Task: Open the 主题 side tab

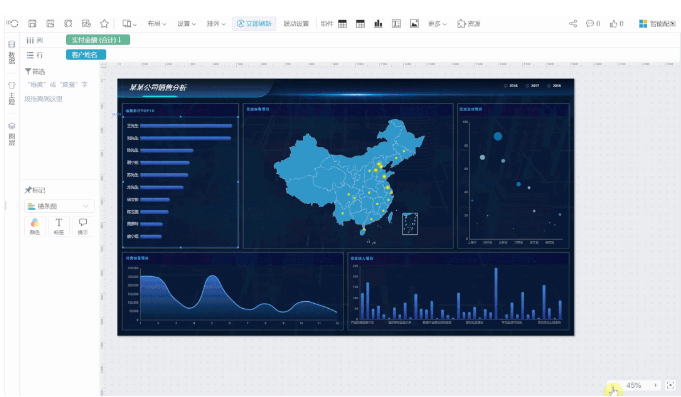Action: click(12, 93)
